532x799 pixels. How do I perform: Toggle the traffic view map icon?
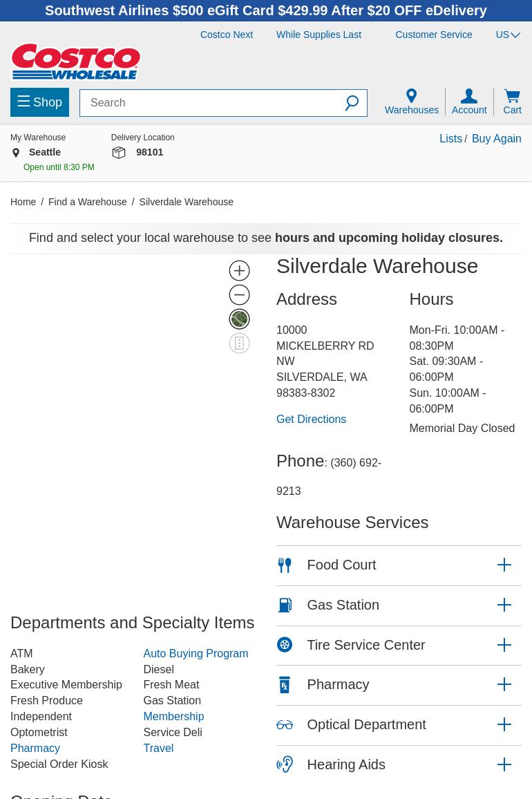pyautogui.click(x=239, y=343)
